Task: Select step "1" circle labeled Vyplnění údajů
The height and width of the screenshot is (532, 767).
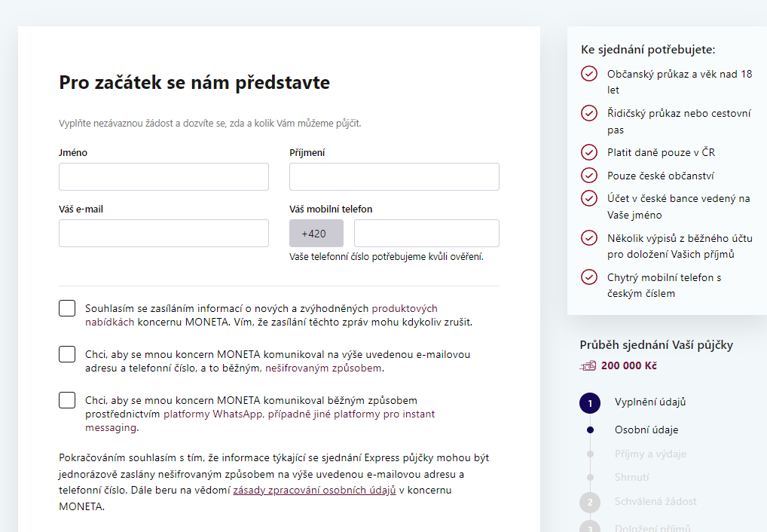Action: coord(590,402)
